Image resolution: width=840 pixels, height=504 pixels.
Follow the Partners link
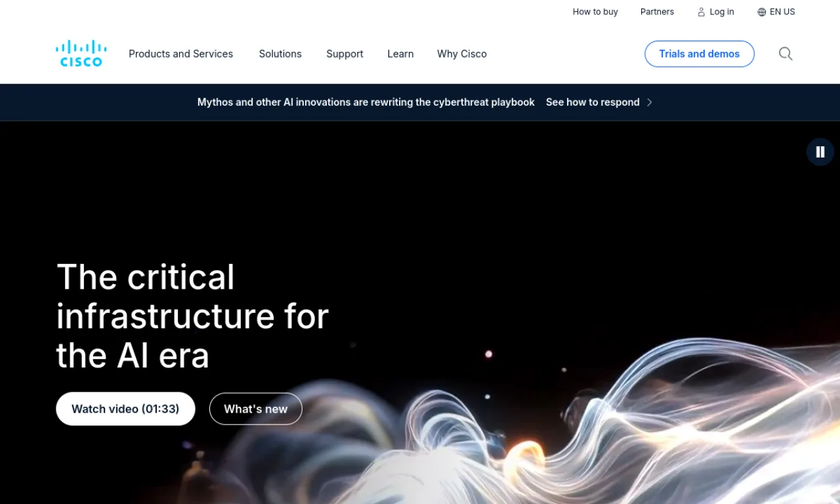(657, 12)
